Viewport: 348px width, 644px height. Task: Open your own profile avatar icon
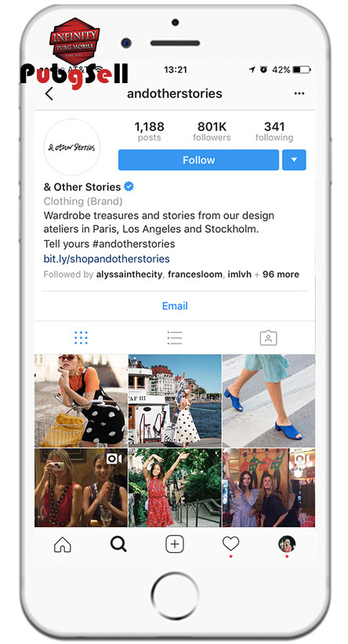point(286,544)
